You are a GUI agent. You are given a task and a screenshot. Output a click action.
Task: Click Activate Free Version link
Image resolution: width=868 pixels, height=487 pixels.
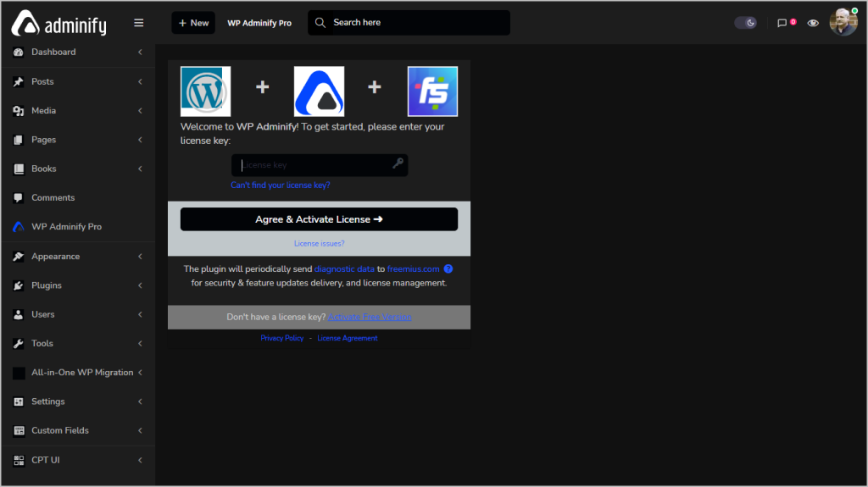tap(370, 317)
